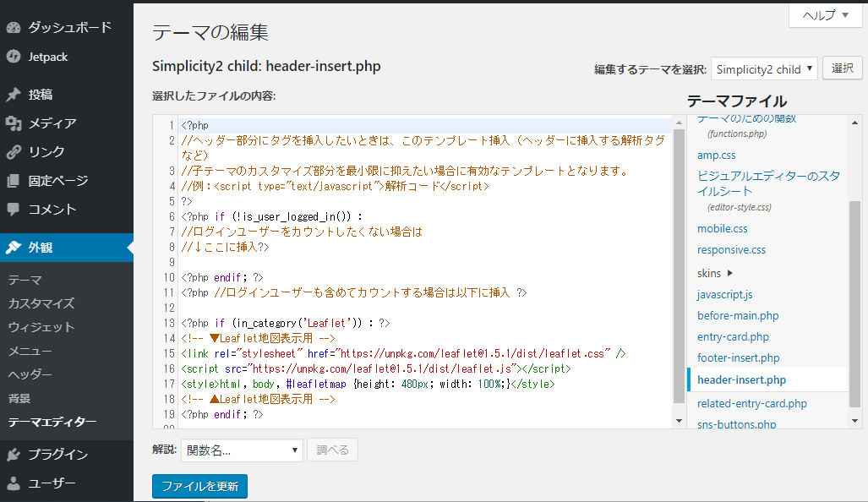
Task: Open the entry-card.php file
Action: 733,336
